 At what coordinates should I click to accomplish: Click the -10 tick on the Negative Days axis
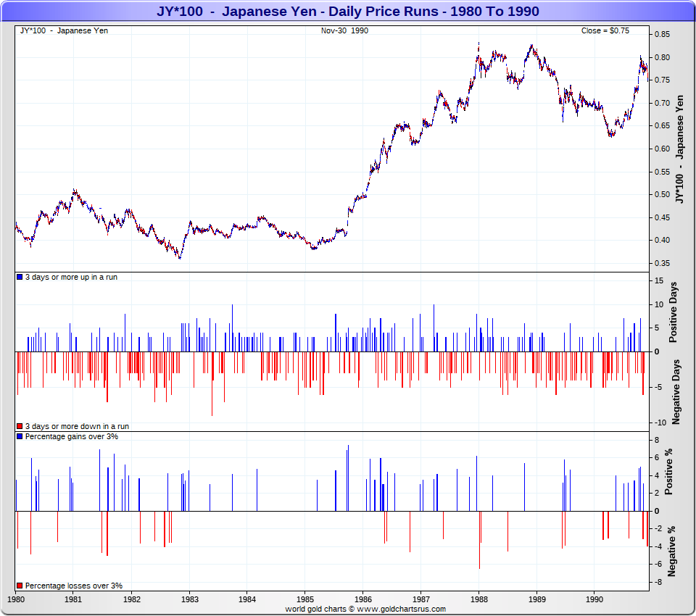coord(660,423)
